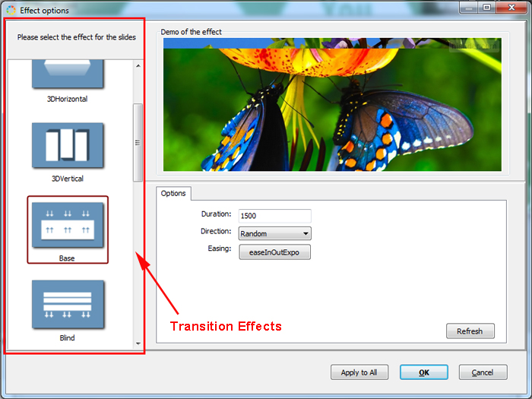Confirm with the OK button
This screenshot has height=399, width=532.
click(x=423, y=372)
